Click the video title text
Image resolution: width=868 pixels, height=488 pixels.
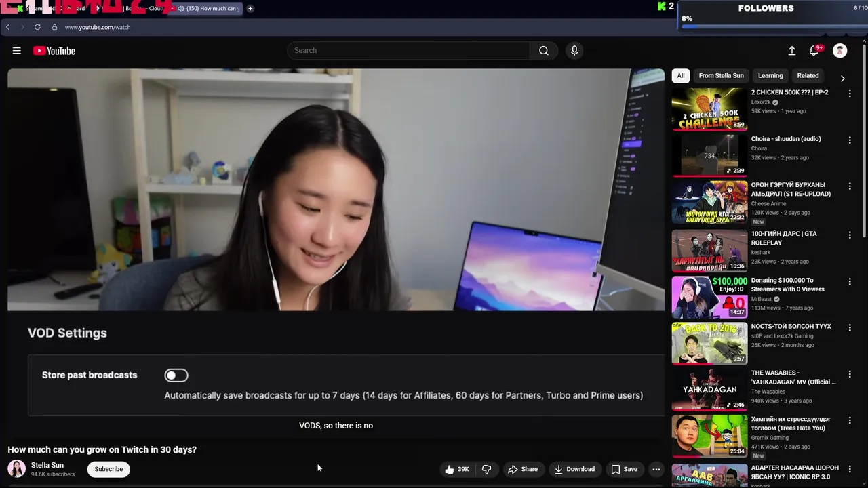pos(102,450)
